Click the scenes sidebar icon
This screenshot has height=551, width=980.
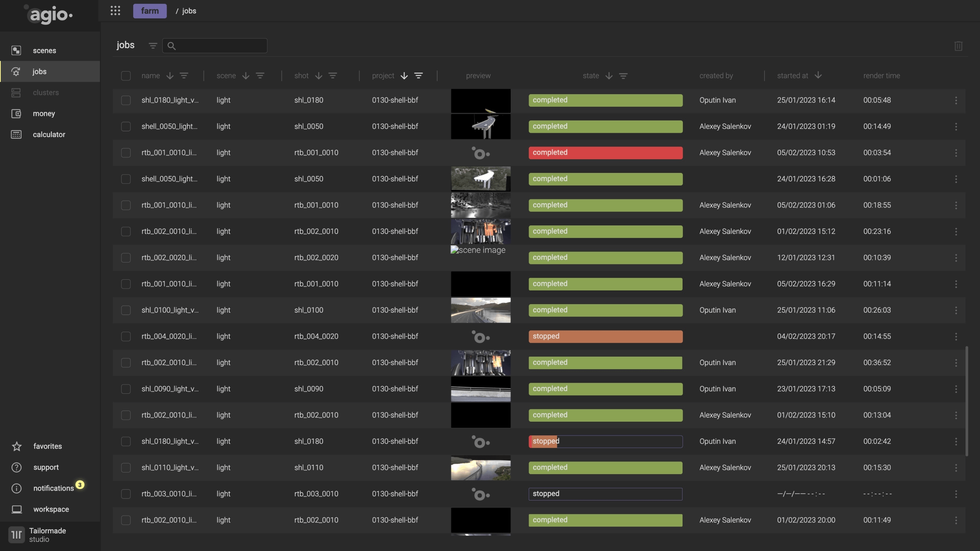[16, 51]
